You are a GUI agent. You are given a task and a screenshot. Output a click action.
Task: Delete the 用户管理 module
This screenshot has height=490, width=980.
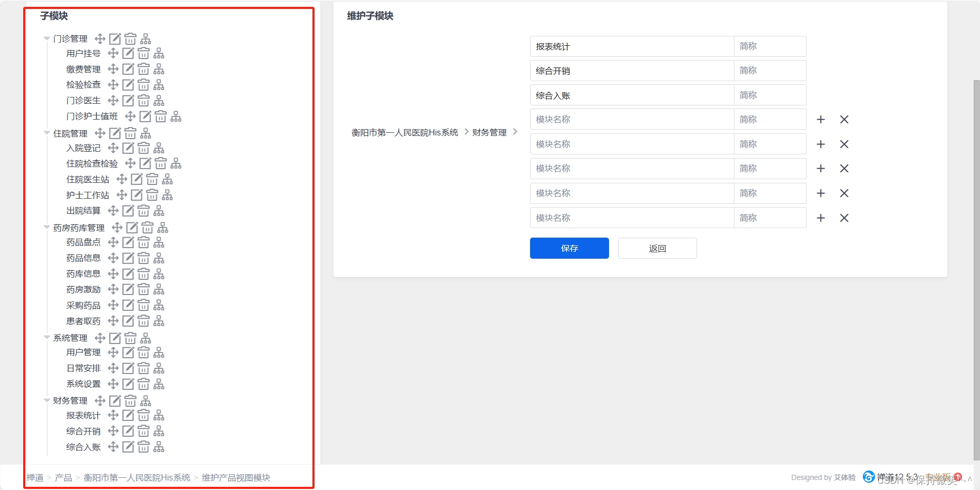pyautogui.click(x=143, y=352)
